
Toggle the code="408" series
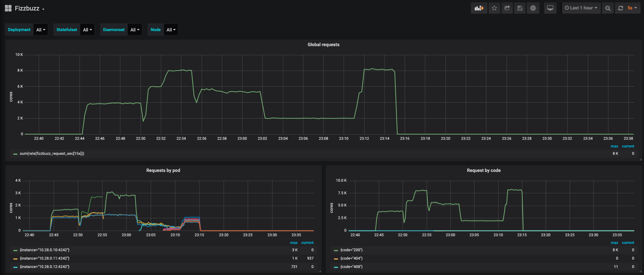351,267
